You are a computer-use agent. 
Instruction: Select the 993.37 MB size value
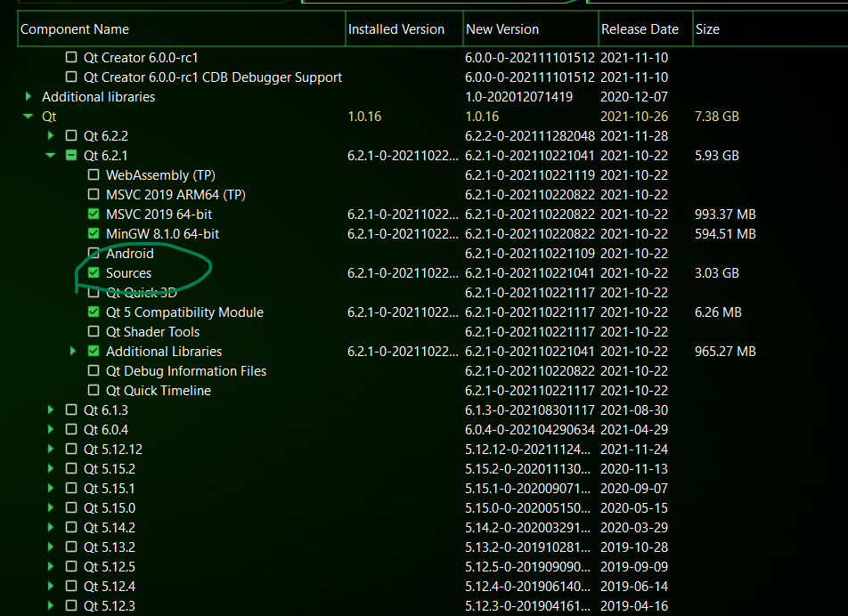725,214
